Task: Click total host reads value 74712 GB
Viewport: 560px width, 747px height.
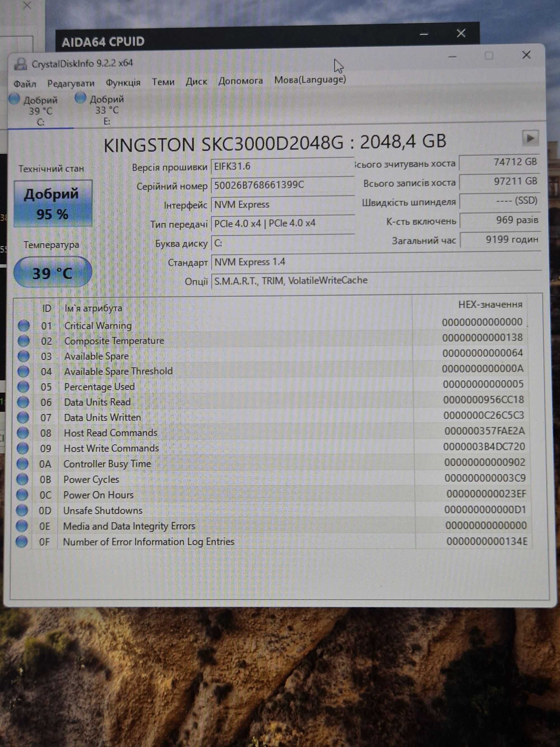Action: 499,162
